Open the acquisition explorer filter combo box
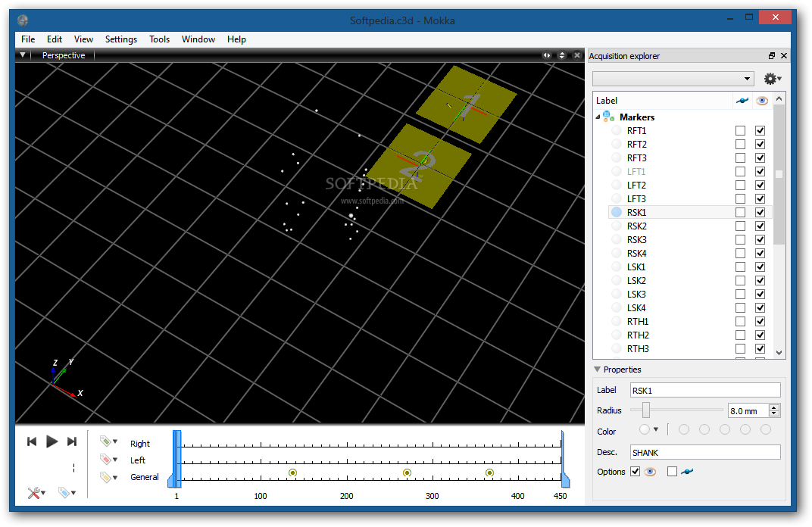812x527 pixels. coord(673,79)
